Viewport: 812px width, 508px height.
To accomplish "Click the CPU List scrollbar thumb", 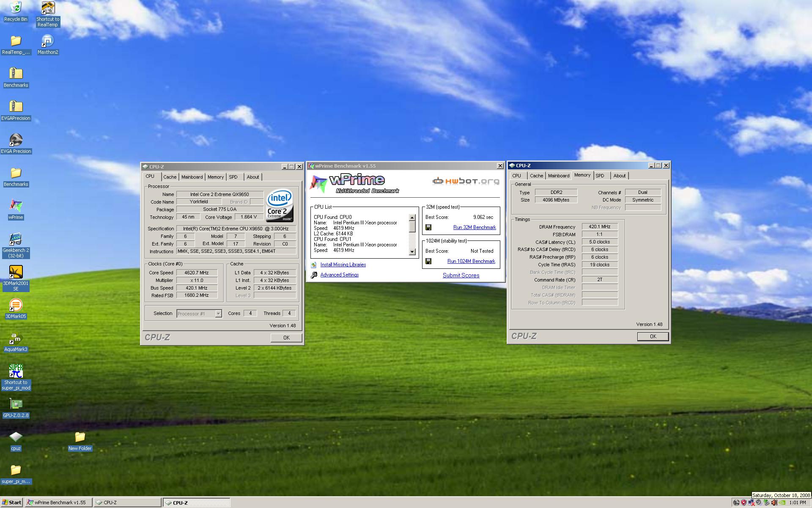I will (x=412, y=227).
